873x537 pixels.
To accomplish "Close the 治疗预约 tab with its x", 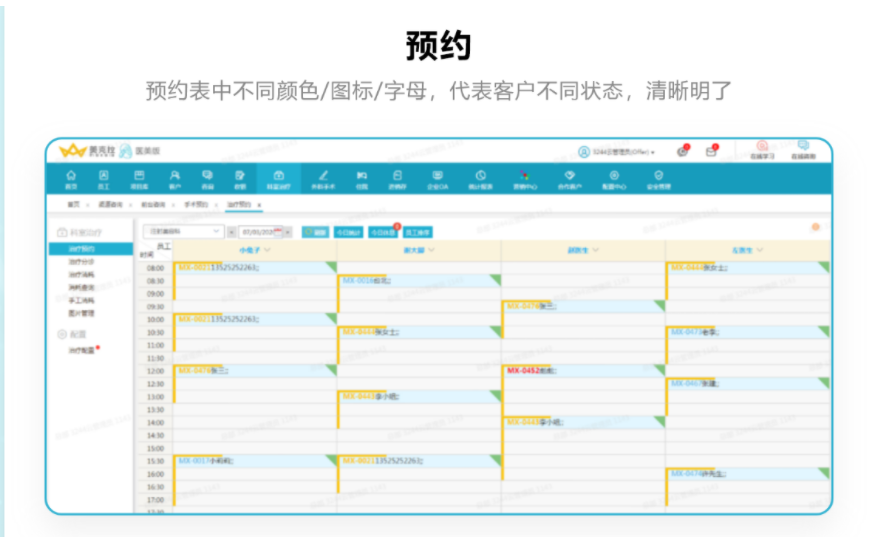I will 259,205.
